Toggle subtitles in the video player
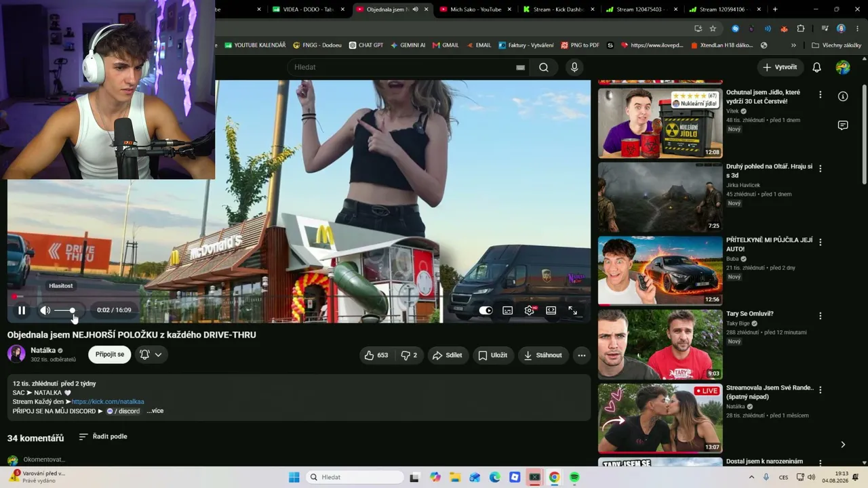This screenshot has height=488, width=868. [507, 310]
